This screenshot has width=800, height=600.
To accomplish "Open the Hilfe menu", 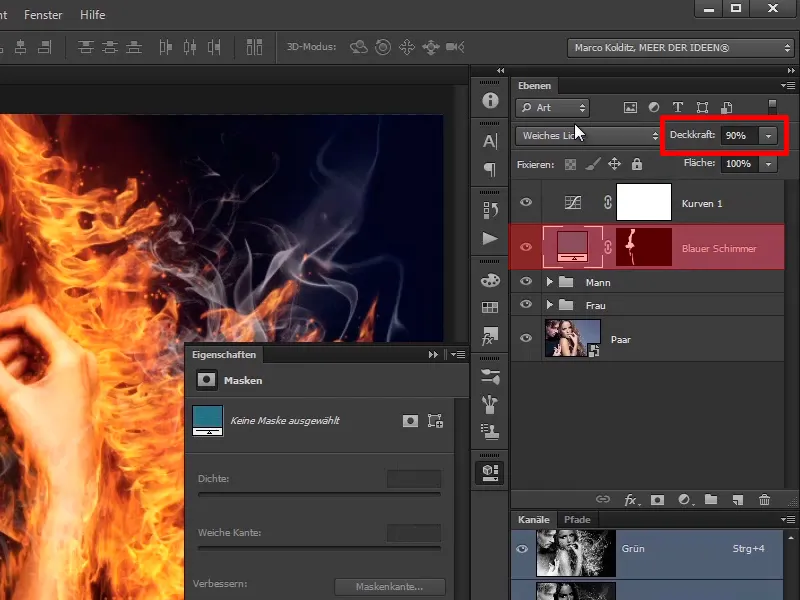I will click(x=92, y=15).
